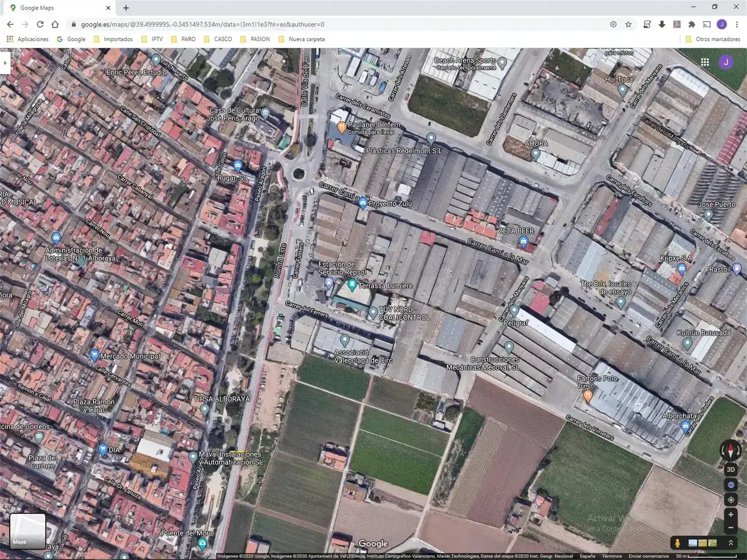Click the DIA supermarket pin
747x560 pixels.
click(x=103, y=449)
